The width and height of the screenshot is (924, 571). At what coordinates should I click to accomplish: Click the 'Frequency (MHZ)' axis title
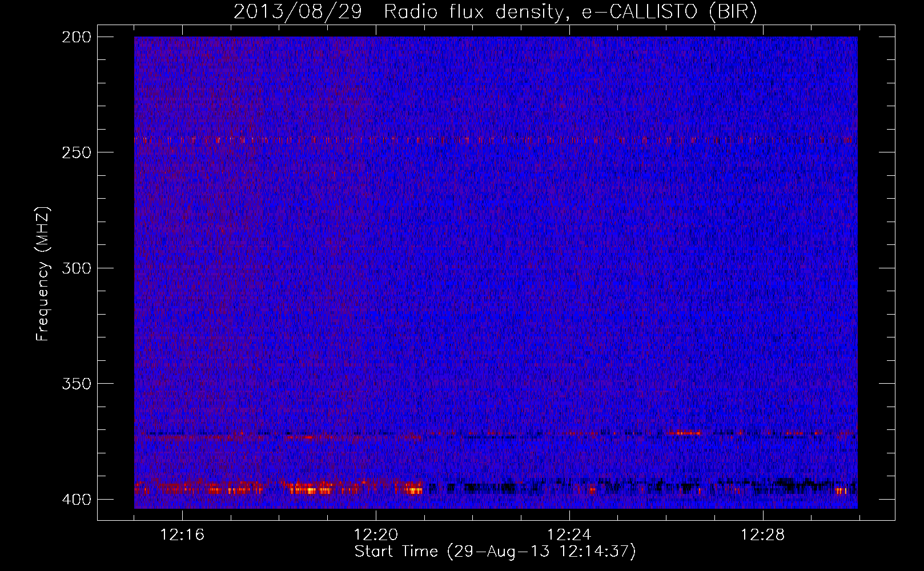point(43,274)
